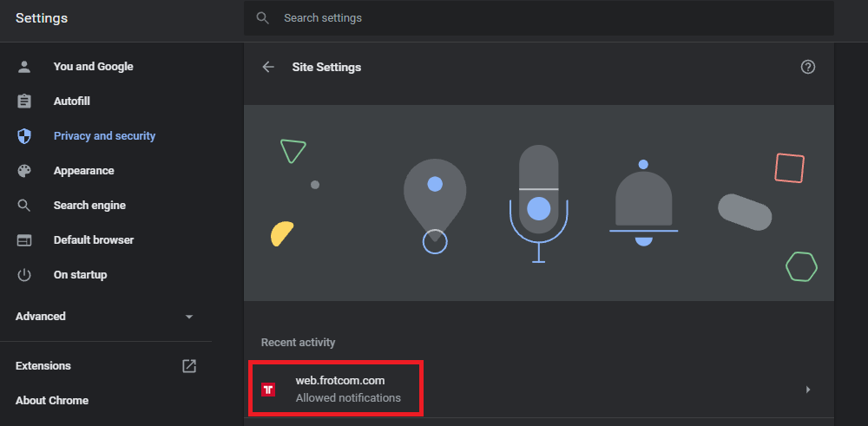The image size is (868, 426).
Task: Click the Appearance palette icon
Action: [24, 171]
